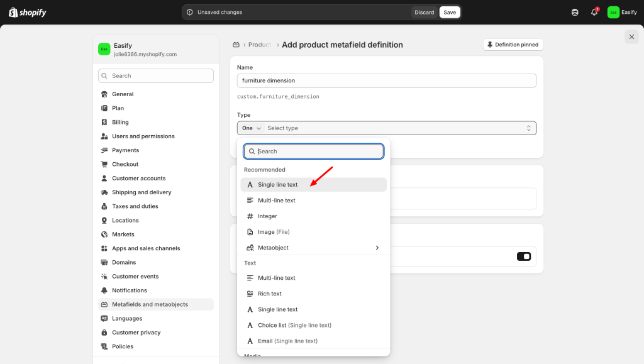Close the settings panel with X
Image resolution: width=644 pixels, height=364 pixels.
point(631,37)
